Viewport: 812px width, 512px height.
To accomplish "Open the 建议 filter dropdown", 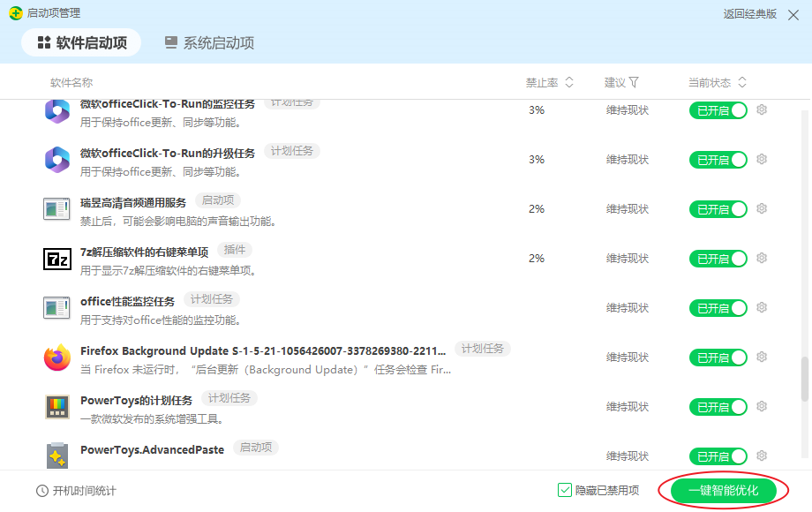I will click(634, 83).
